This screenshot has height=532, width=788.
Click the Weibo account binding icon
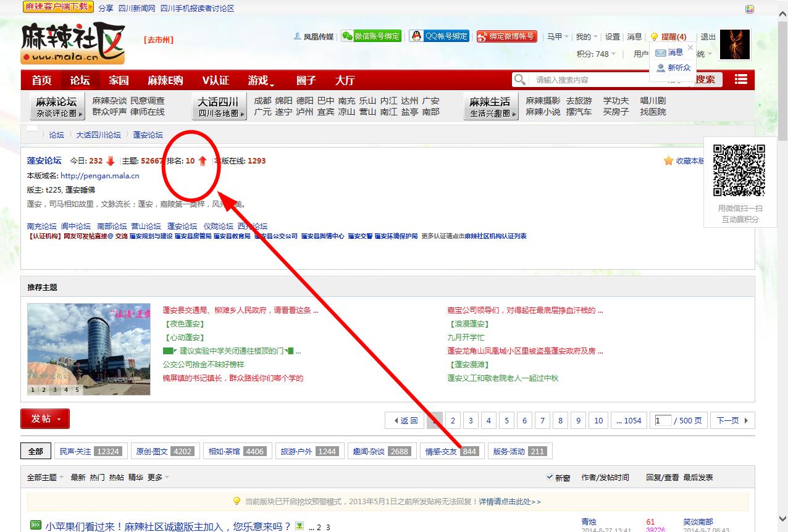[x=483, y=36]
